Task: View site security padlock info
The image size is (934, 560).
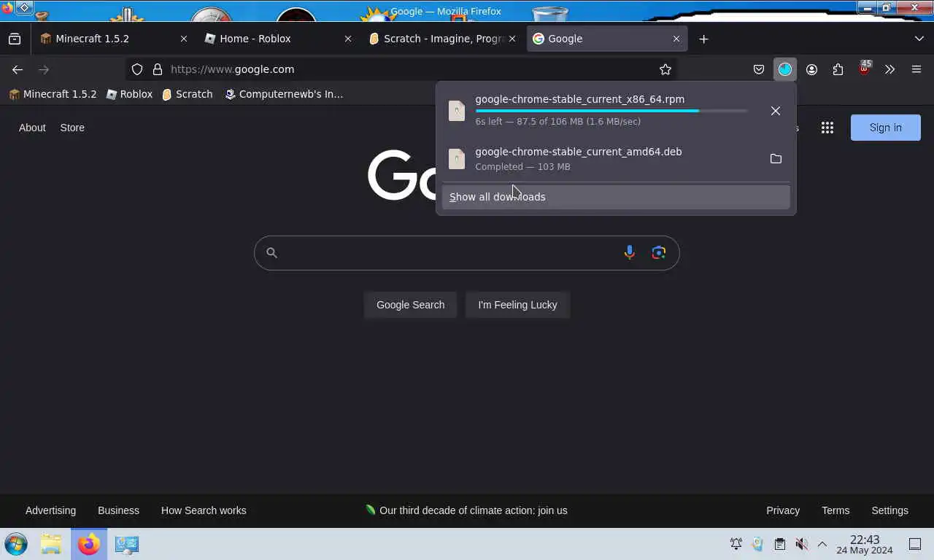Action: click(157, 69)
